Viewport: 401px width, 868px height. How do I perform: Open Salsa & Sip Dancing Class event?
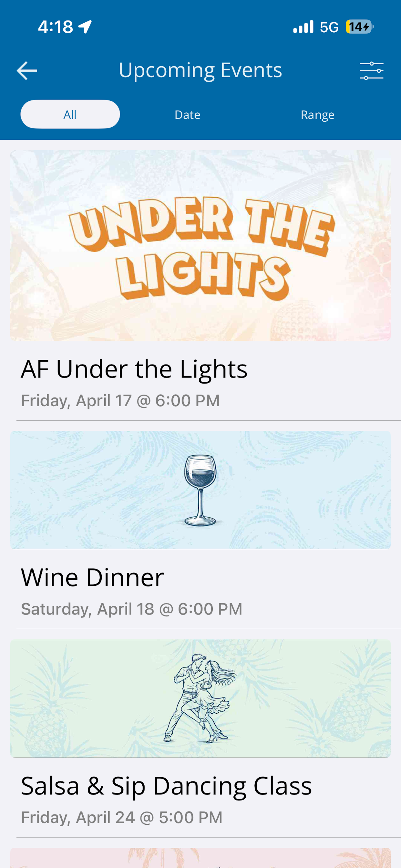(x=167, y=786)
